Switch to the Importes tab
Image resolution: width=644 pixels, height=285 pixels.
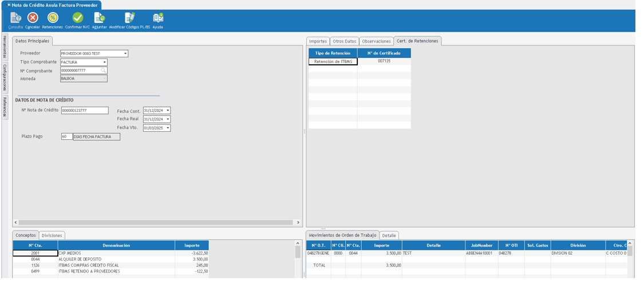pos(318,41)
